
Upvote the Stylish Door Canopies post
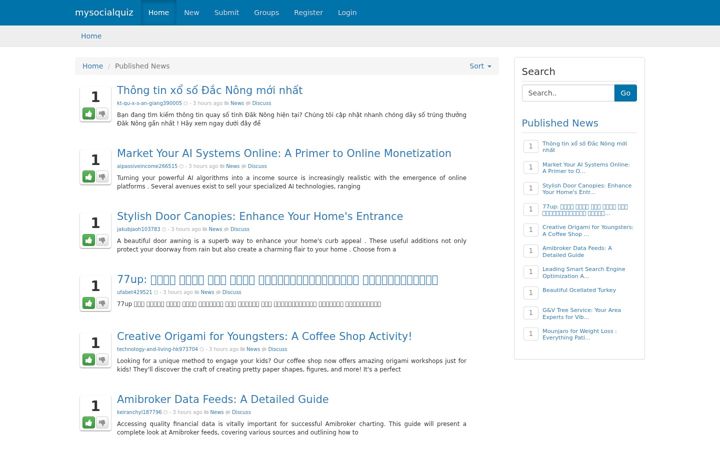coord(89,240)
